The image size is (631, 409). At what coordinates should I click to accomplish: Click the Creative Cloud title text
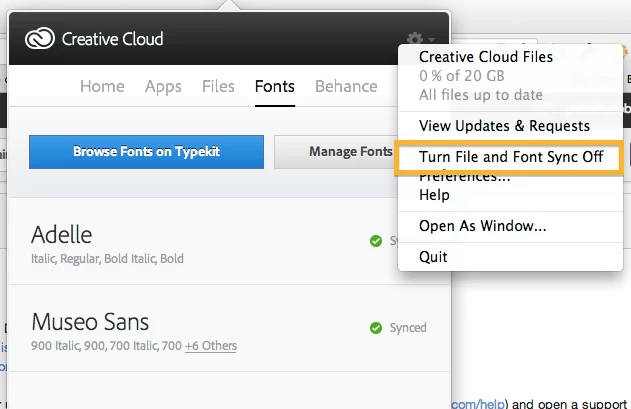point(112,39)
